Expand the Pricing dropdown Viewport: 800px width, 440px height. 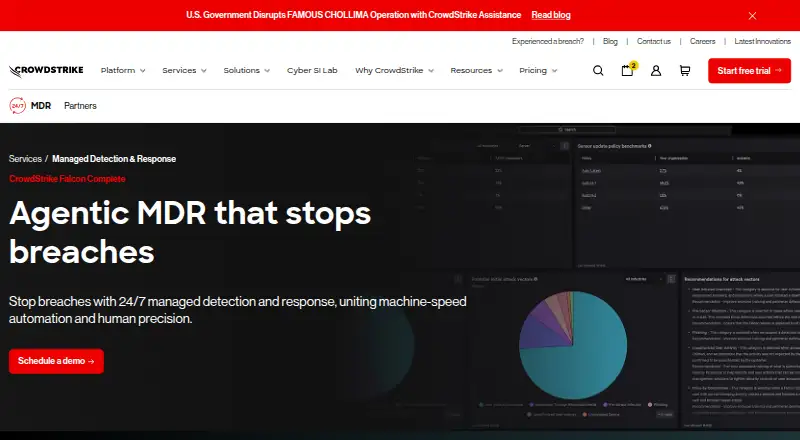point(538,70)
